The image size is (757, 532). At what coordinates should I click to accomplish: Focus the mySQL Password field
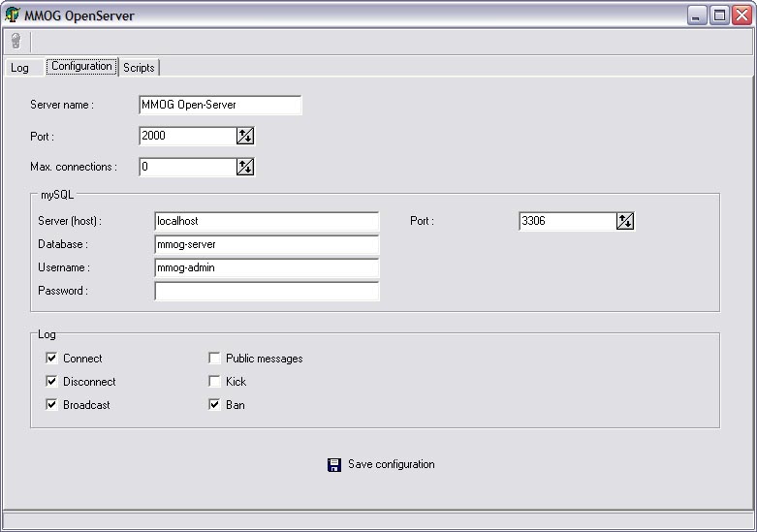267,292
